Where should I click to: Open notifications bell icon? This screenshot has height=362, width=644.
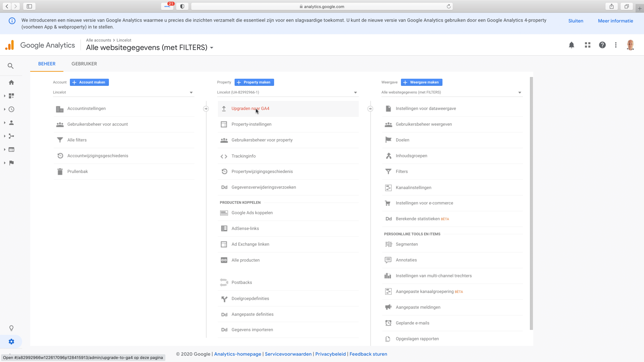(x=572, y=45)
